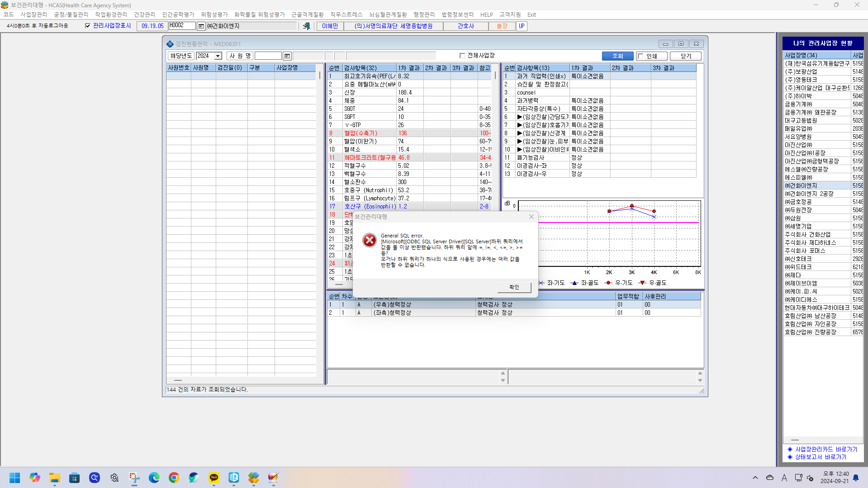
Task: Check the 인쇄 checkbox
Action: click(640, 56)
